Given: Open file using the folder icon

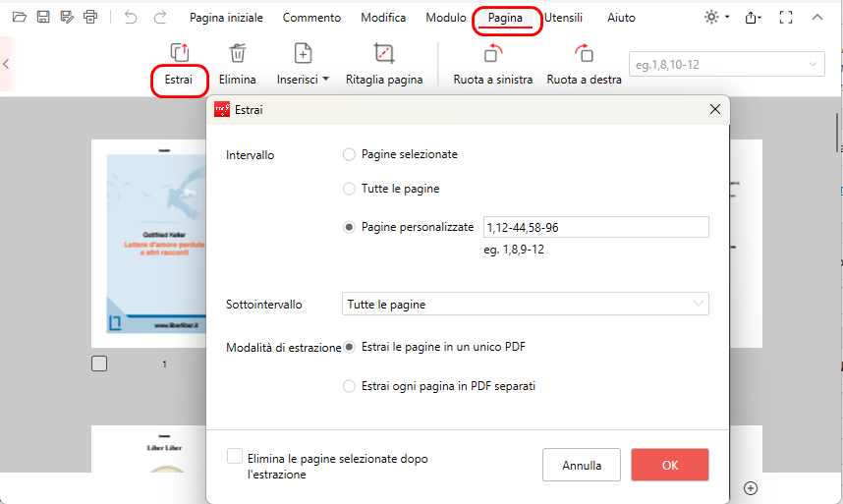Looking at the screenshot, I should 20,18.
